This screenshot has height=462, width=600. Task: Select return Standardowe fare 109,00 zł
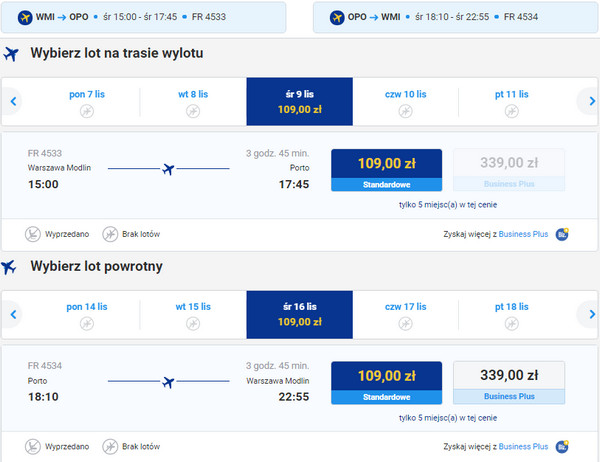click(x=386, y=382)
